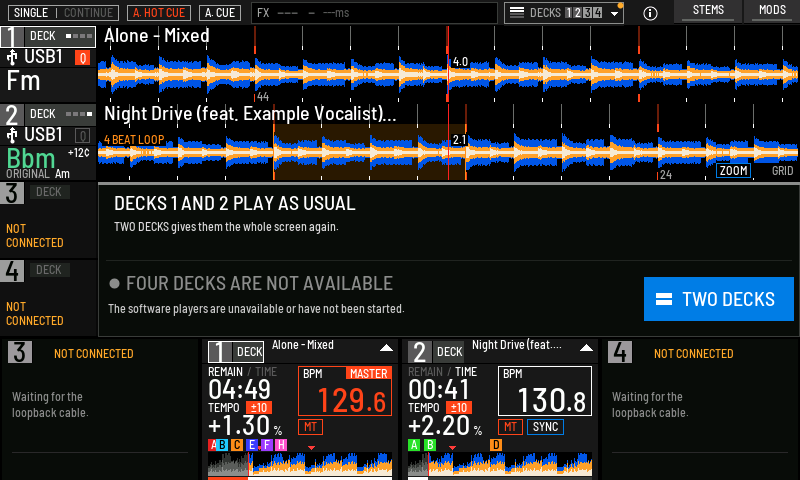The width and height of the screenshot is (800, 480).
Task: Open the STEMS tab
Action: pos(708,11)
